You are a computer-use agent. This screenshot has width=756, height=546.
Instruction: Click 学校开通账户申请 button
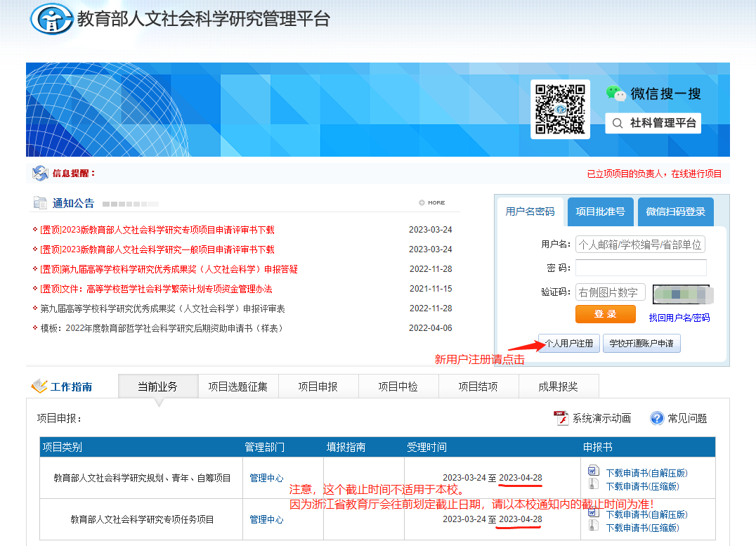[641, 344]
